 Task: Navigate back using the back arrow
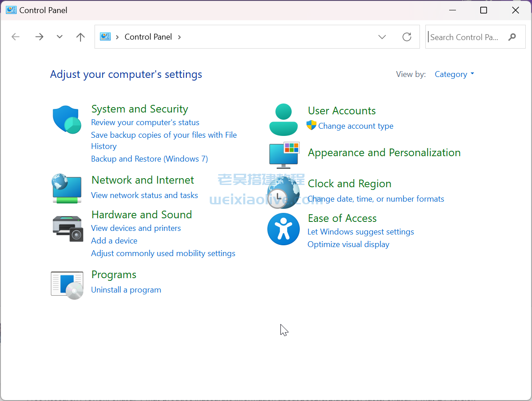(x=15, y=37)
